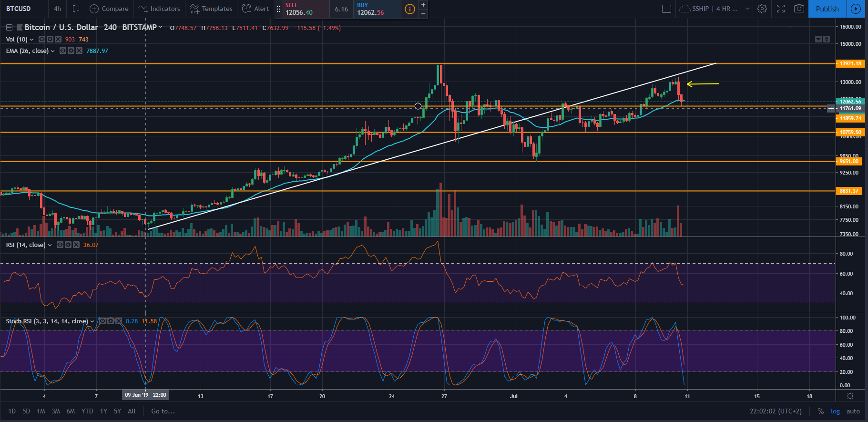Open chart properties gear in top toolbar

(x=762, y=9)
